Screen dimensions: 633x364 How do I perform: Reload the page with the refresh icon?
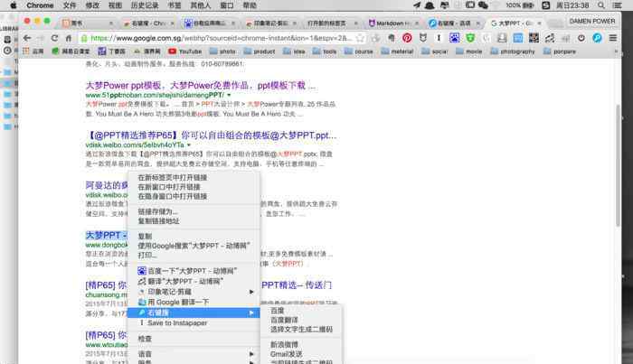click(54, 38)
